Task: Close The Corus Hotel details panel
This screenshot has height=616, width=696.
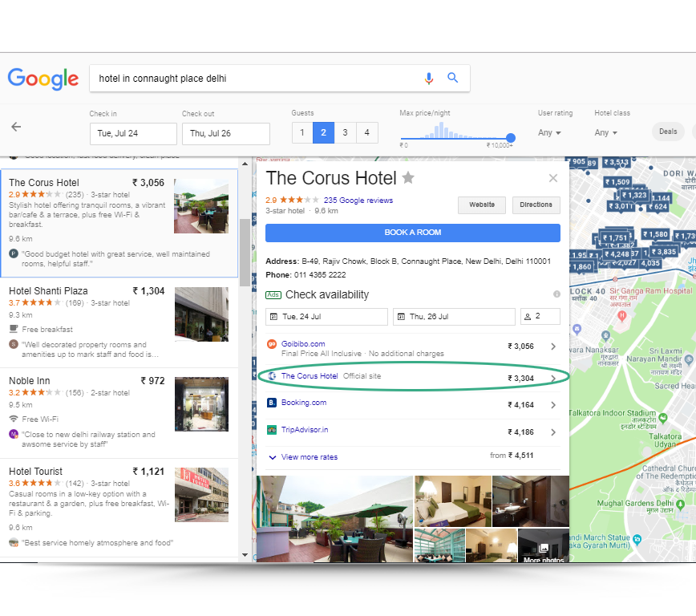Action: (553, 178)
